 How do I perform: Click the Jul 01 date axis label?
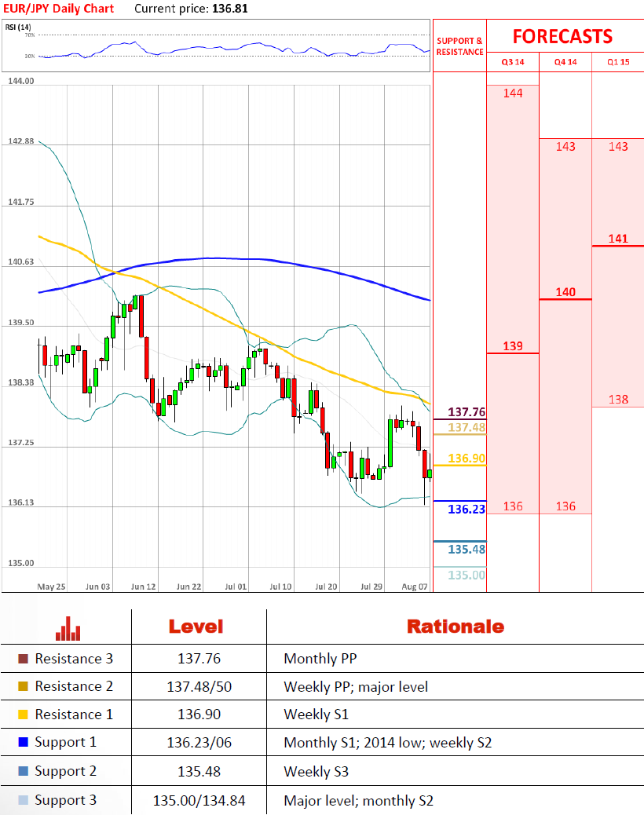click(236, 587)
